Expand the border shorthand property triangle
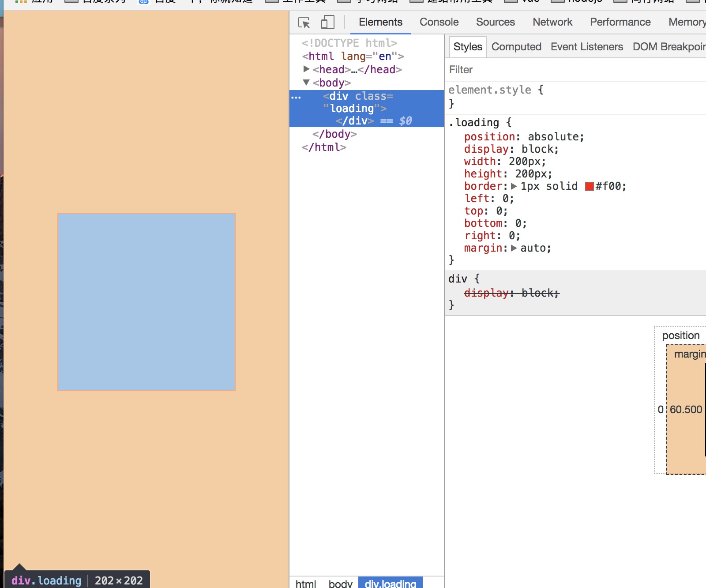The height and width of the screenshot is (588, 706). pos(514,186)
